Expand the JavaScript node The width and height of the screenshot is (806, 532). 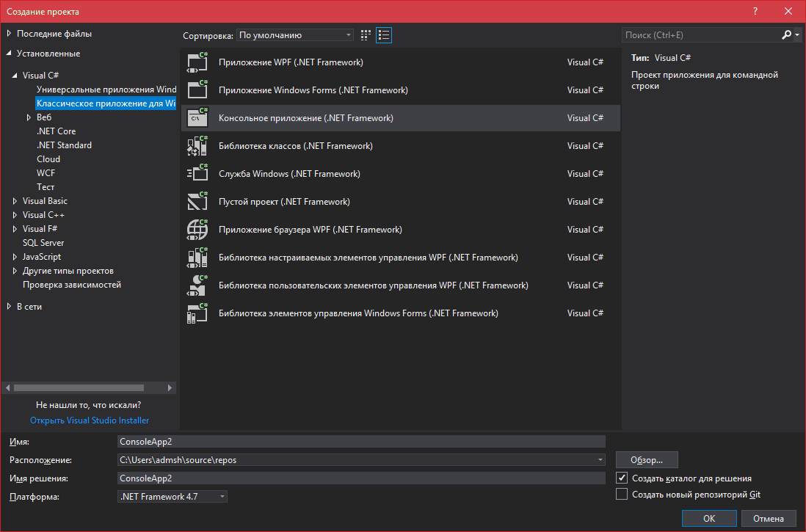tap(15, 257)
